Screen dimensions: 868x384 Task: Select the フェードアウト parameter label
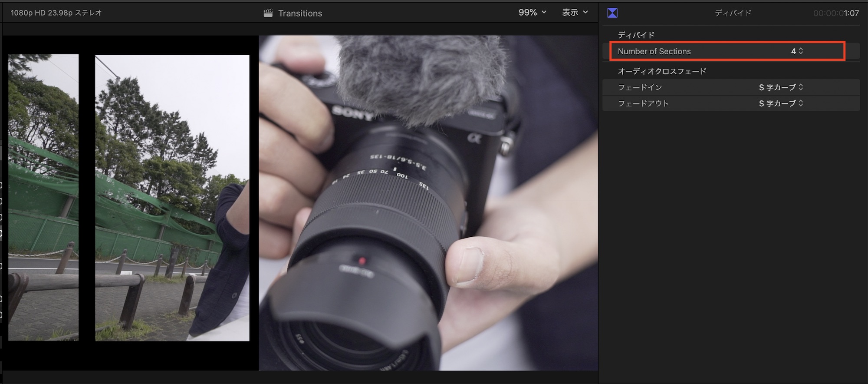643,103
